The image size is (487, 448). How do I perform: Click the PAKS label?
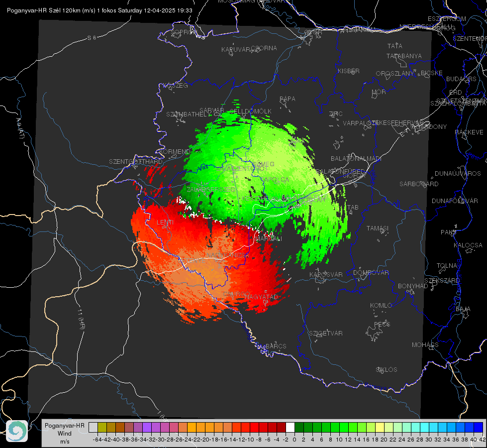(x=449, y=232)
